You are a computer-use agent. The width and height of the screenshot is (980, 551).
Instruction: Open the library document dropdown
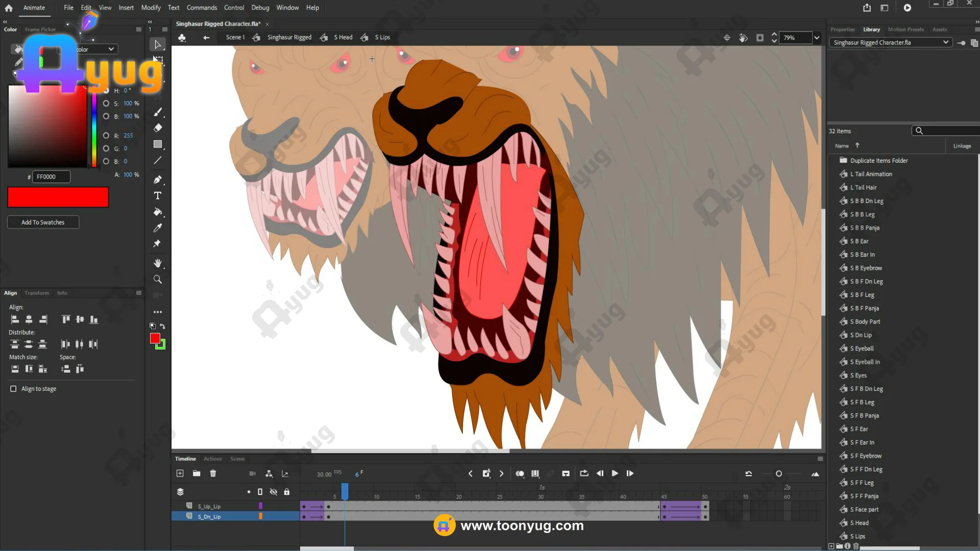tap(945, 42)
